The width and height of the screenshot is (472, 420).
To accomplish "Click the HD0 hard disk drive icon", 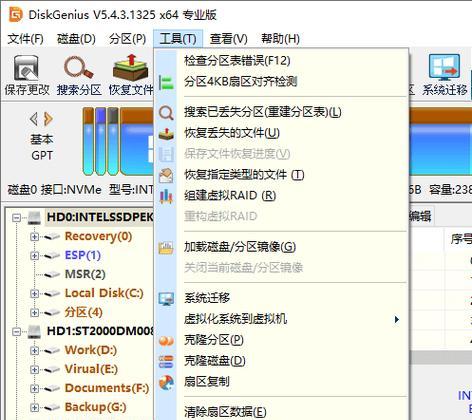I will tap(34, 218).
